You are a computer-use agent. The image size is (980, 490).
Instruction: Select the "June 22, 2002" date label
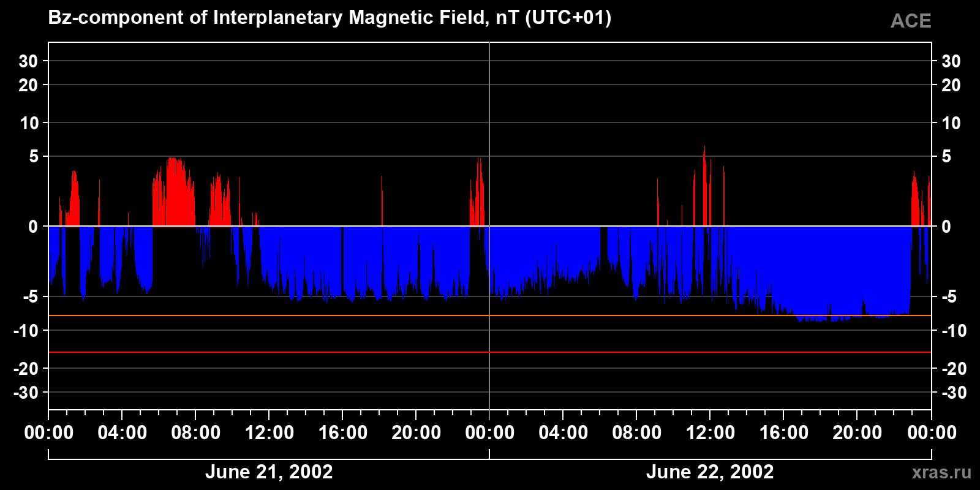click(x=710, y=472)
